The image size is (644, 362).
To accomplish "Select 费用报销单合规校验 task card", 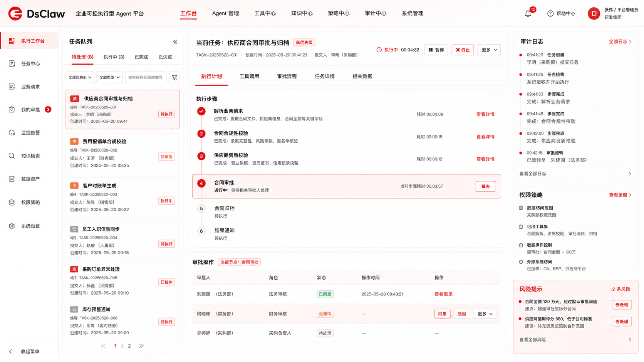I will 122,153.
